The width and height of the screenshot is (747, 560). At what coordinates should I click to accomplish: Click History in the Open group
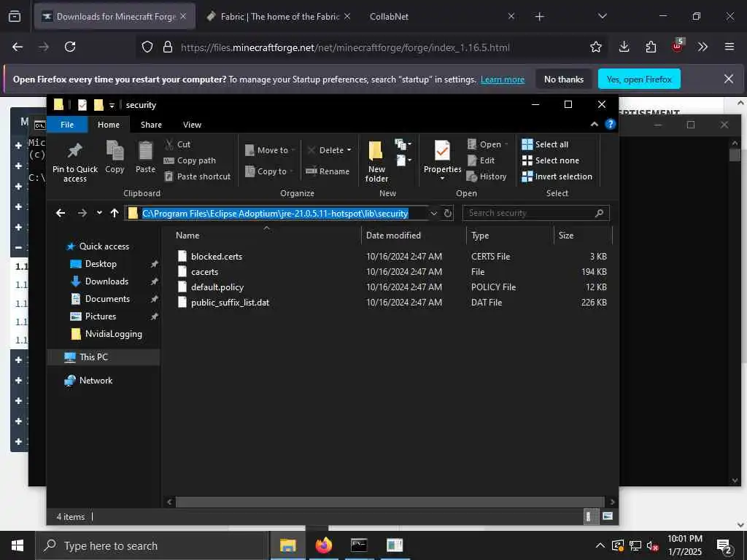pyautogui.click(x=487, y=176)
